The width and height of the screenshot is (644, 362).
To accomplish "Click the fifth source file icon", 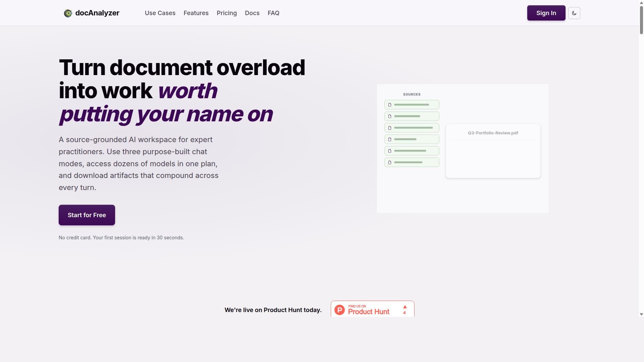I will point(390,151).
